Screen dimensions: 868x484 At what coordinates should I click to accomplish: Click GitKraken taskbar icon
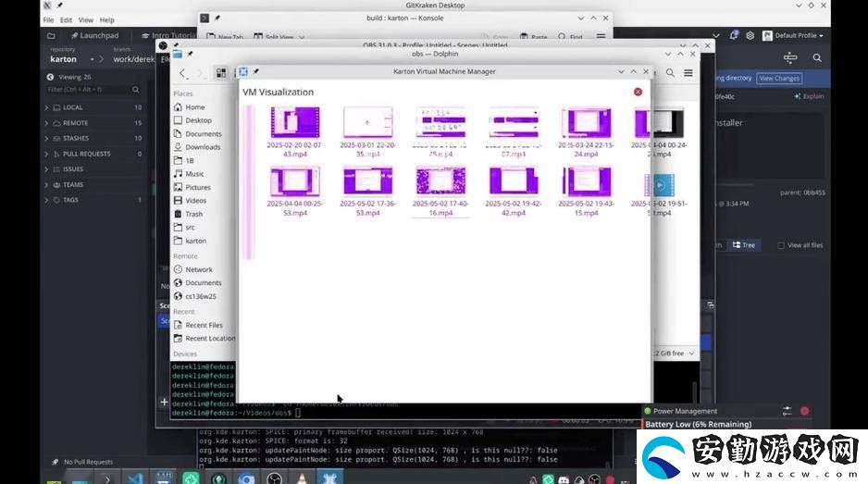point(218,478)
